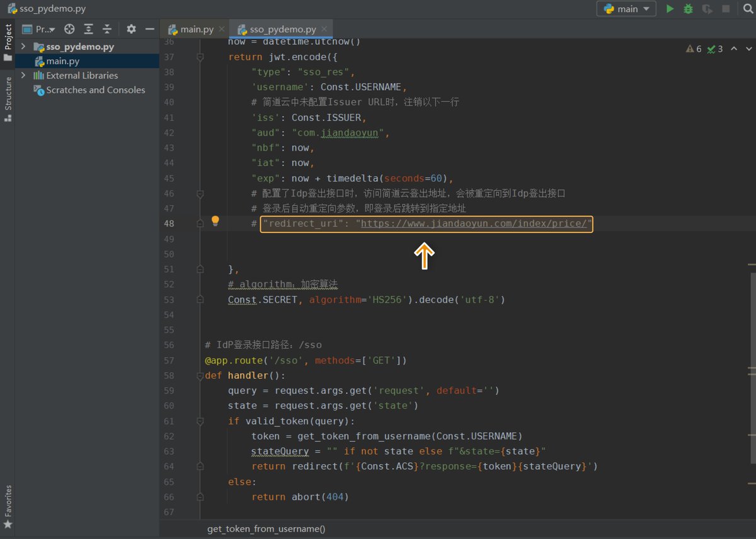Toggle the fold marker on line 64
The image size is (756, 539).
(200, 467)
